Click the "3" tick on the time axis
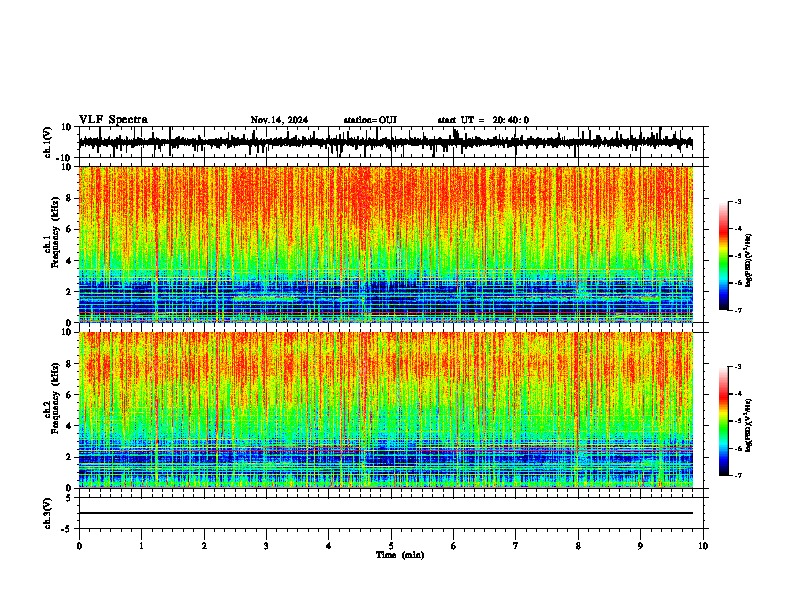This screenshot has width=792, height=612. tap(266, 546)
